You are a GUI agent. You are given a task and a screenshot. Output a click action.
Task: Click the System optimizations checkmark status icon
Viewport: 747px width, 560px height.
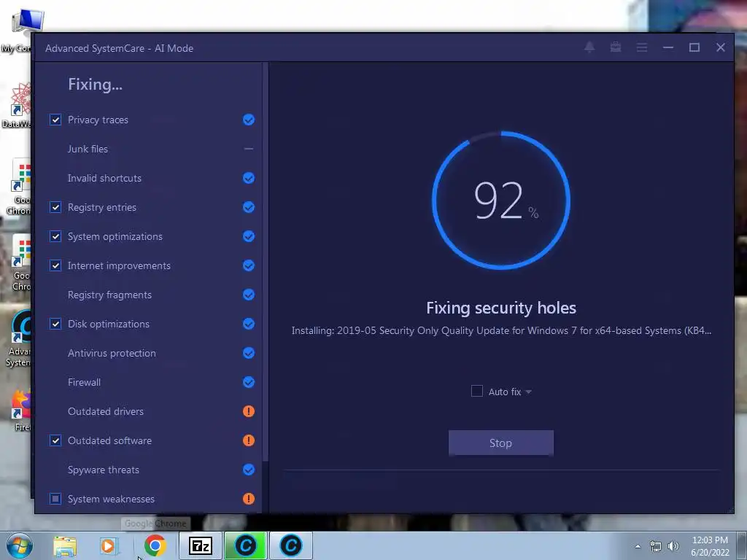[249, 236]
